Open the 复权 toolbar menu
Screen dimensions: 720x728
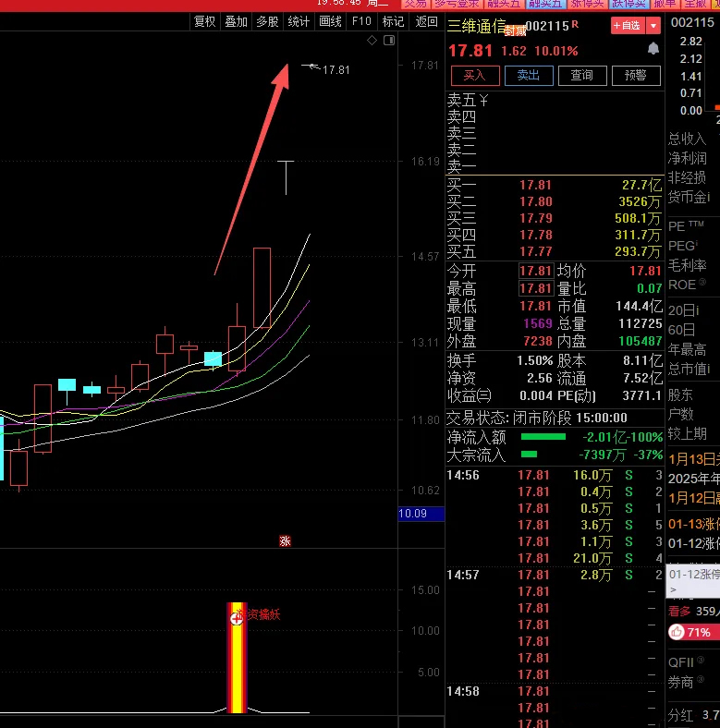click(x=205, y=21)
